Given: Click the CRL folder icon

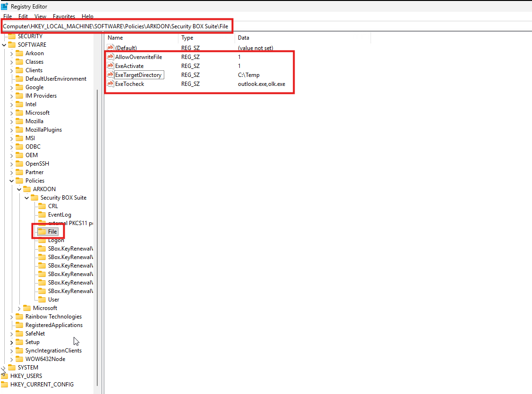Looking at the screenshot, I should (42, 206).
